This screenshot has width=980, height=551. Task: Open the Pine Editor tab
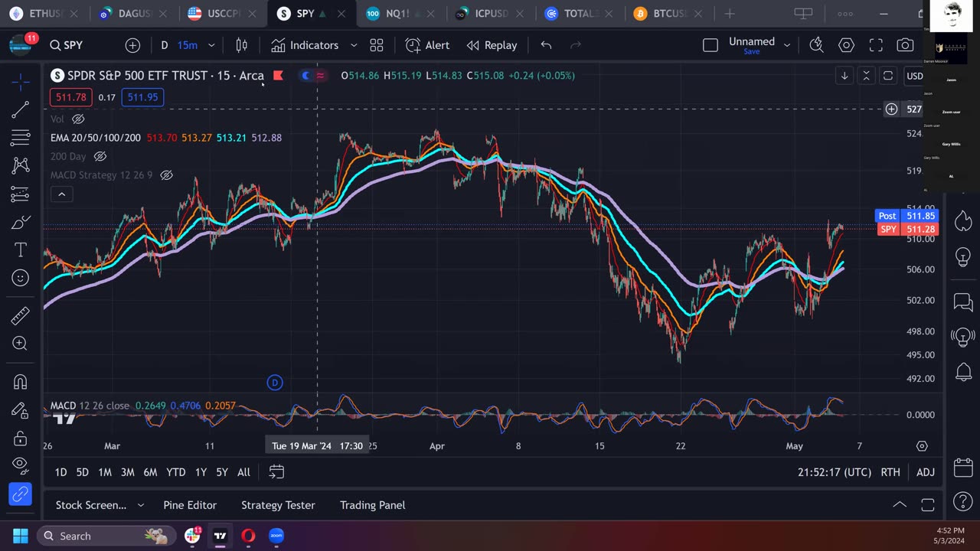tap(190, 505)
